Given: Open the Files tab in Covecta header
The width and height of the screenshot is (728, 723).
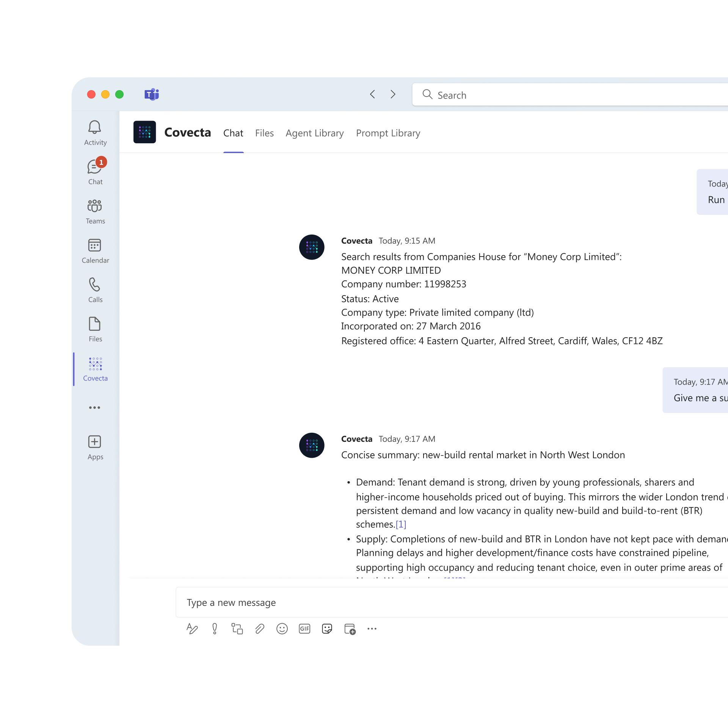Looking at the screenshot, I should (x=264, y=133).
